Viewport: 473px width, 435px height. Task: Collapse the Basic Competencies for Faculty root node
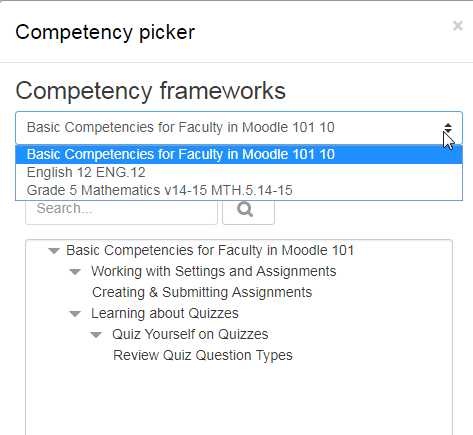click(54, 251)
